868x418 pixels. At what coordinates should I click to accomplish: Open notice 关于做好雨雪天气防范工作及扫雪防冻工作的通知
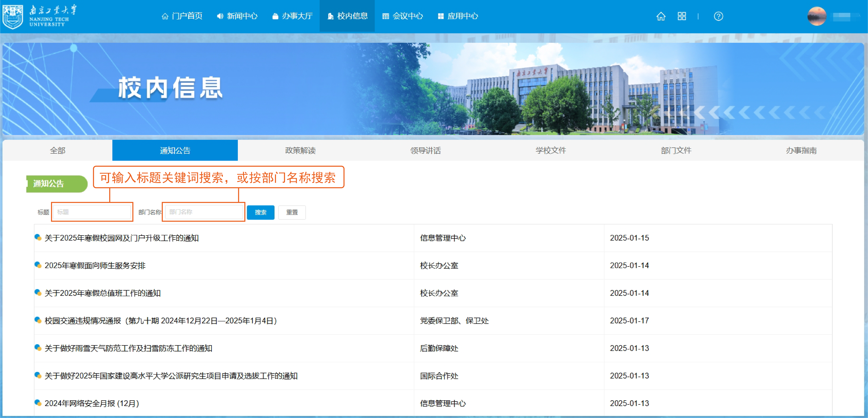point(128,348)
